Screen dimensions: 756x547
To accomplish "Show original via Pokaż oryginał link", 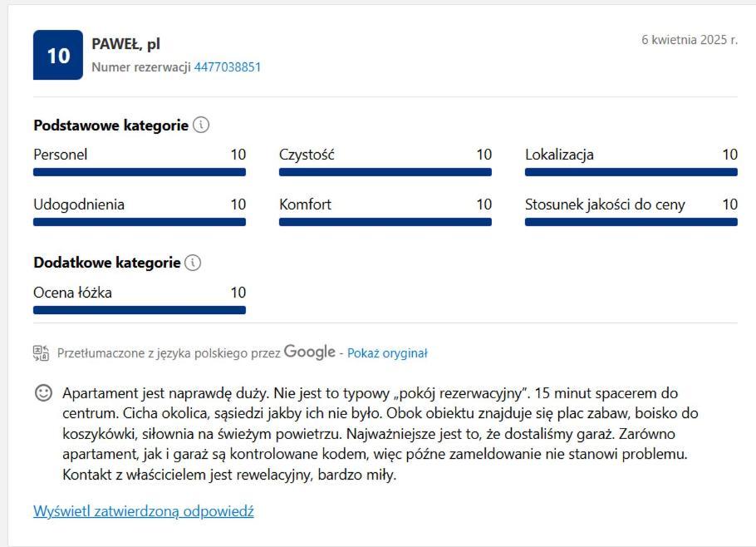I will [387, 353].
